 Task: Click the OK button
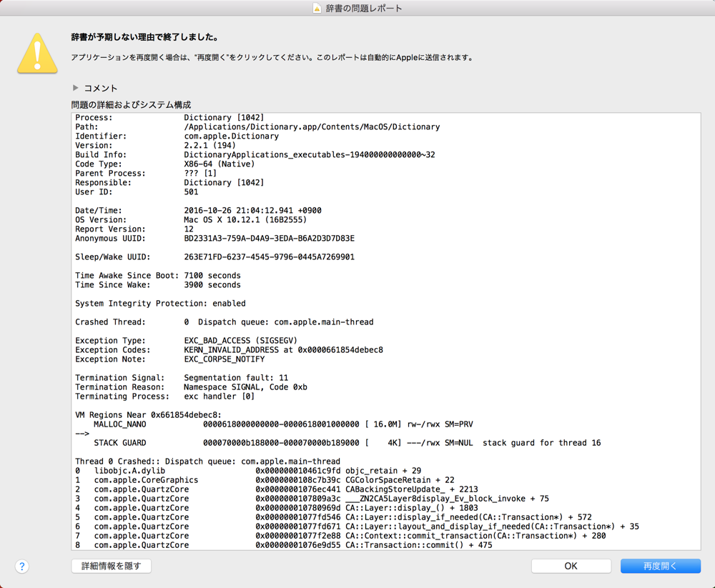tap(571, 566)
